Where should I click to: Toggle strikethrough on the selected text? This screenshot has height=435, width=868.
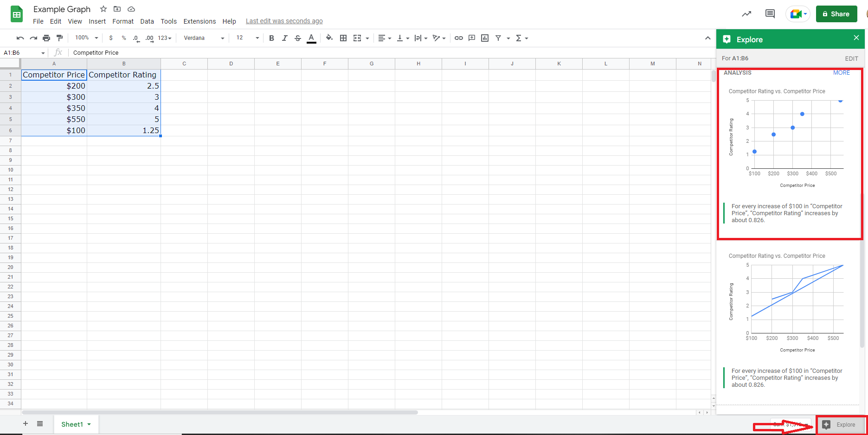(297, 38)
